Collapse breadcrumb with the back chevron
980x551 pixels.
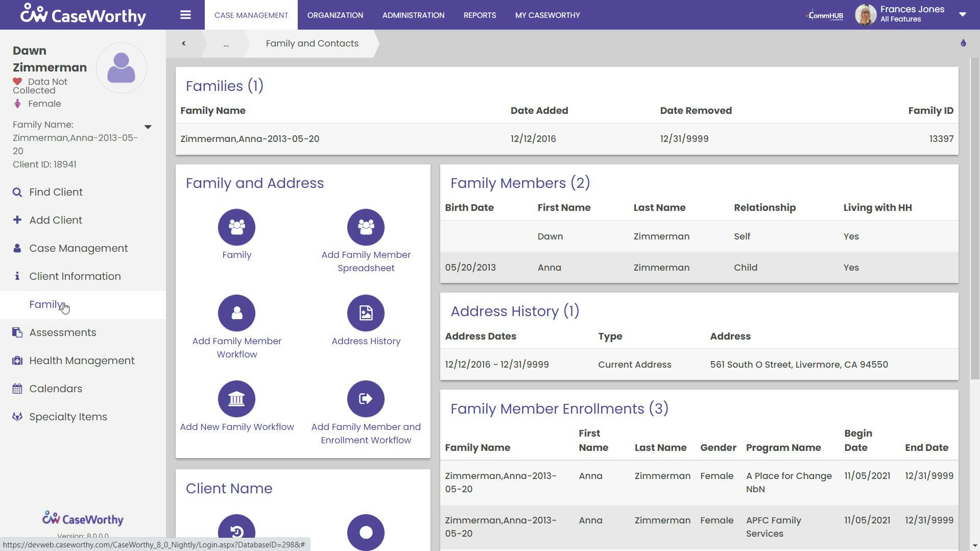click(183, 43)
